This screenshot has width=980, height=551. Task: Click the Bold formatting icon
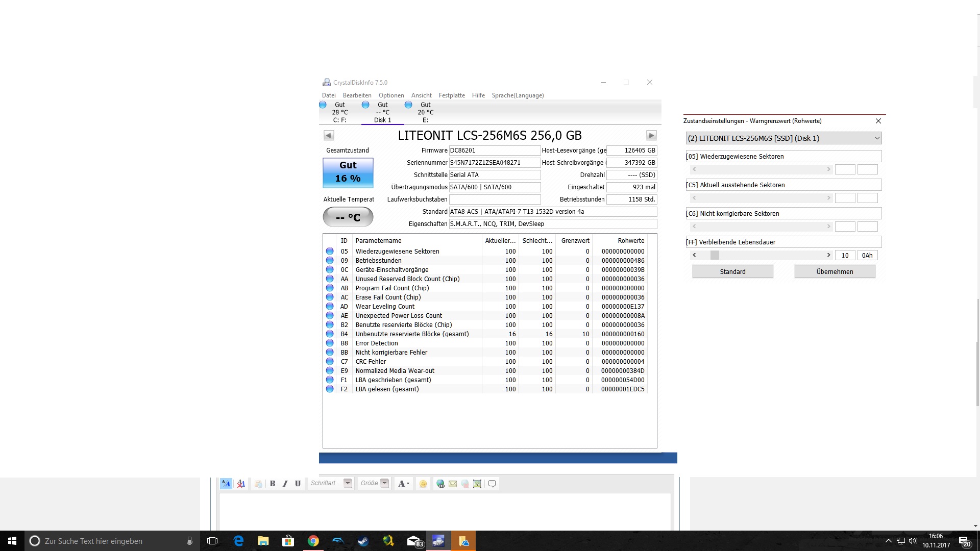[x=273, y=484]
